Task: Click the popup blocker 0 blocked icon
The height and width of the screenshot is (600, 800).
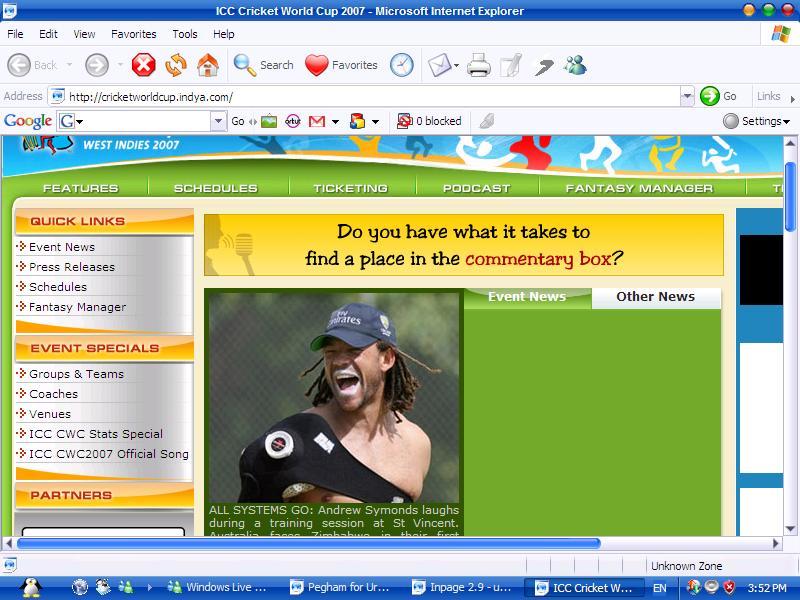Action: point(404,121)
